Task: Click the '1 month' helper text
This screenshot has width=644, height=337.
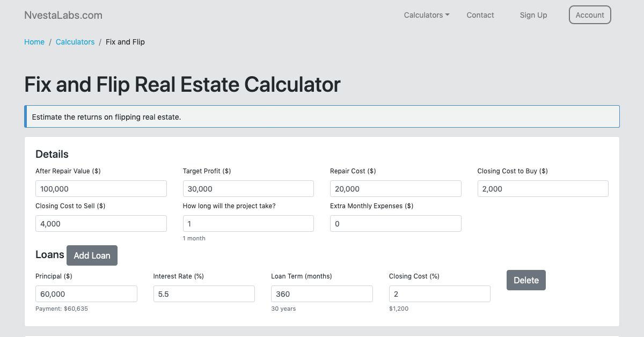Action: pyautogui.click(x=194, y=238)
